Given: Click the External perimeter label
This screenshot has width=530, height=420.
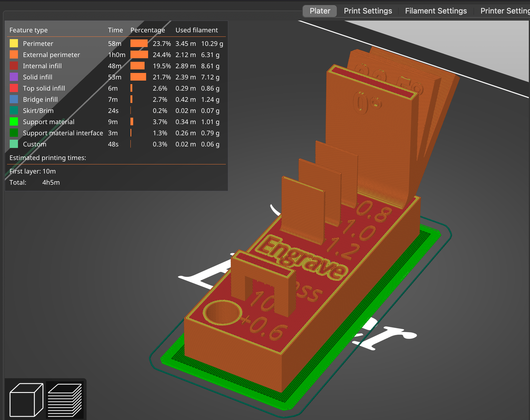Looking at the screenshot, I should click(52, 55).
